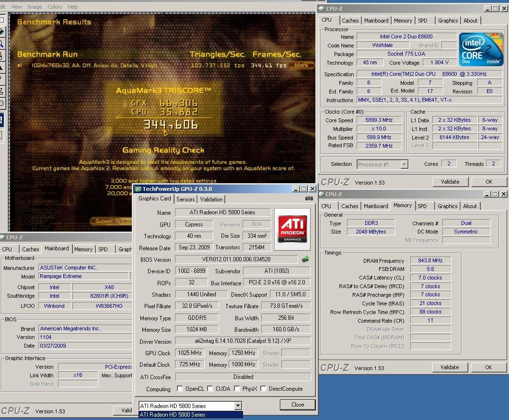Click the title icon of the CPU-Z CPU window

[322, 9]
